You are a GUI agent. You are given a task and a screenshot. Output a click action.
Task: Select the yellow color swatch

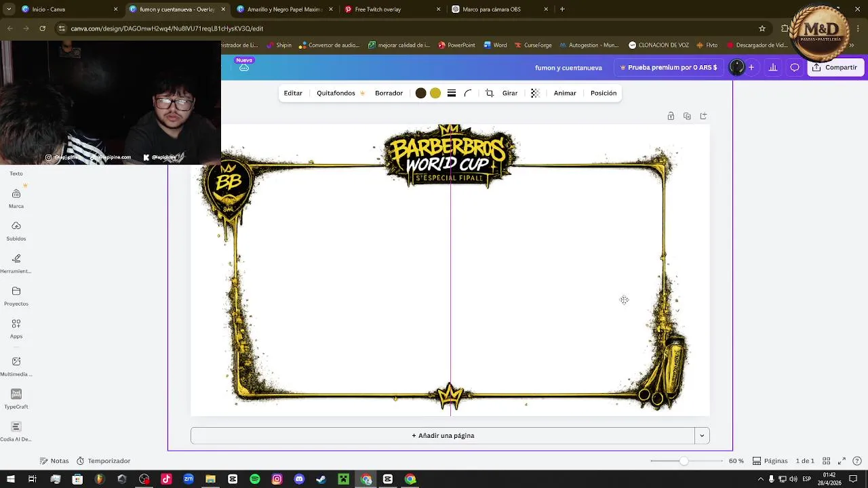[435, 94]
